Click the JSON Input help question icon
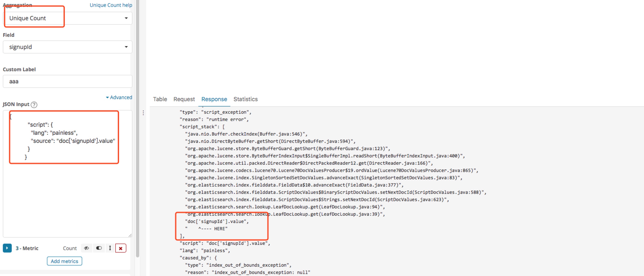The width and height of the screenshot is (644, 276). coord(34,104)
